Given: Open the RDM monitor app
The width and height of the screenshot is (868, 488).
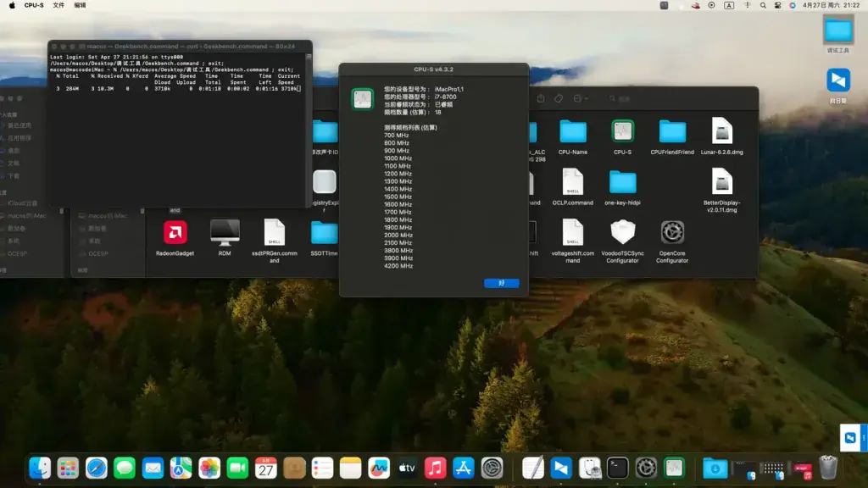Looking at the screenshot, I should [225, 232].
